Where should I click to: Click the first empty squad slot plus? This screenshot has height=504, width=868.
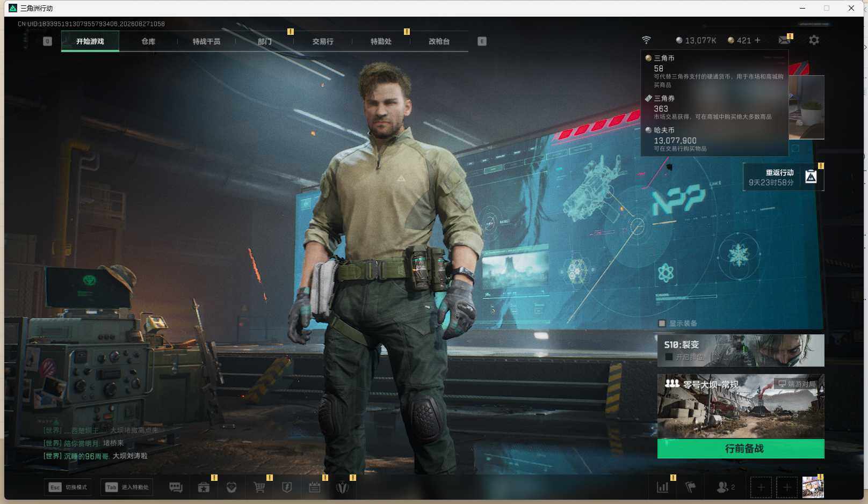pos(761,487)
